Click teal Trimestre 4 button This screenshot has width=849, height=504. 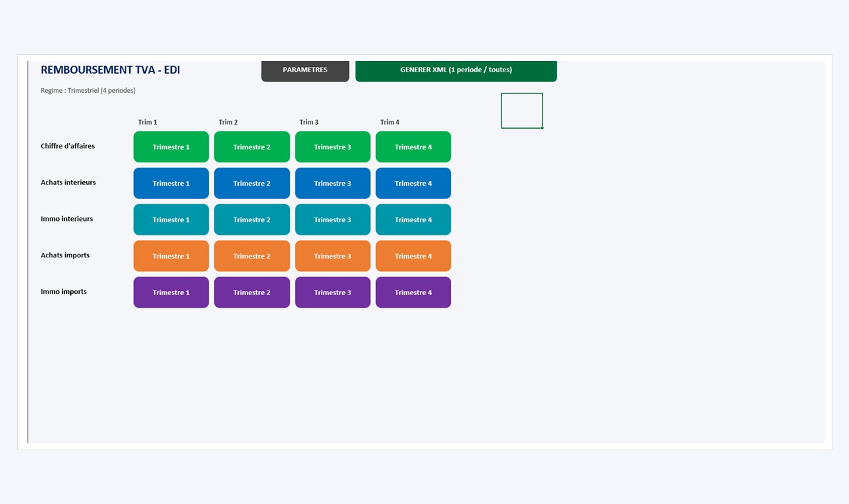413,220
